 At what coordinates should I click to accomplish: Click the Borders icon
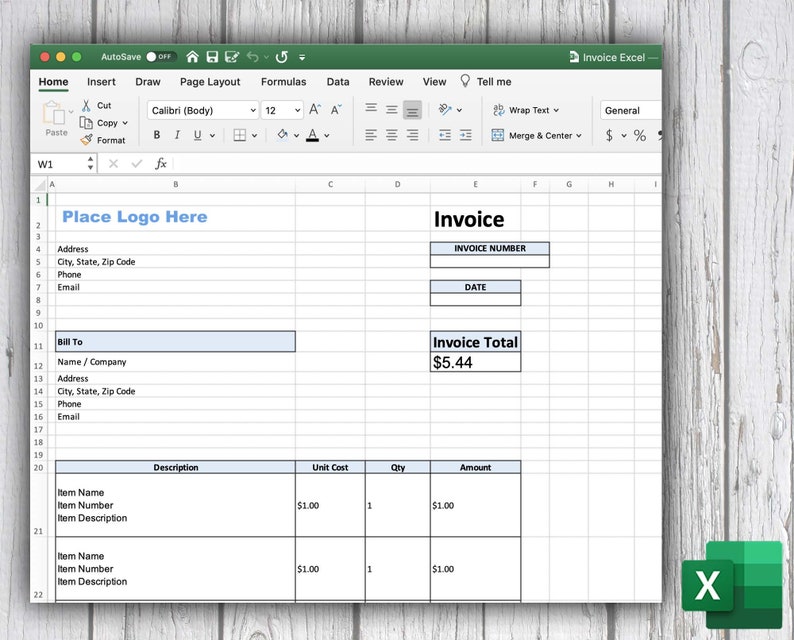click(240, 135)
